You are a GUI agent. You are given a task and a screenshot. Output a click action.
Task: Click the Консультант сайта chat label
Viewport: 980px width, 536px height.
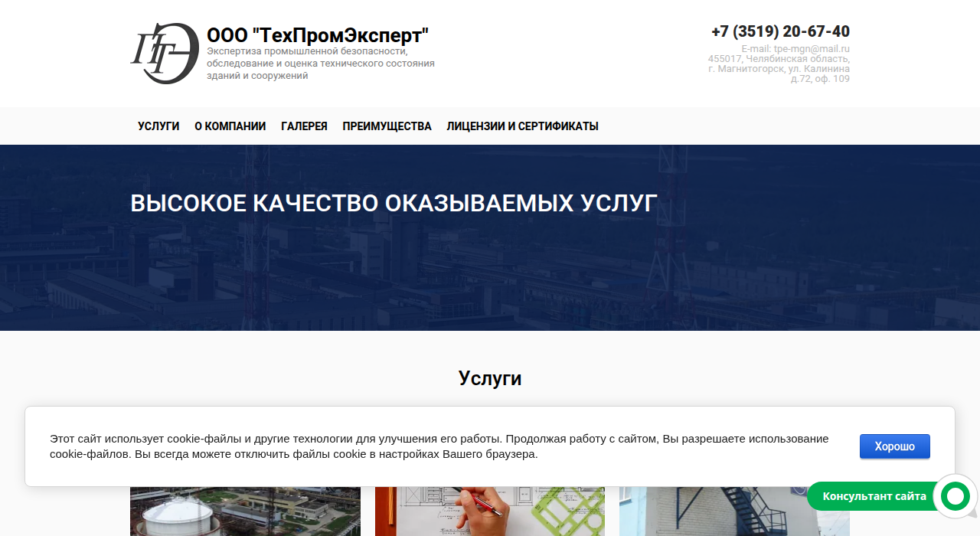[x=874, y=496]
